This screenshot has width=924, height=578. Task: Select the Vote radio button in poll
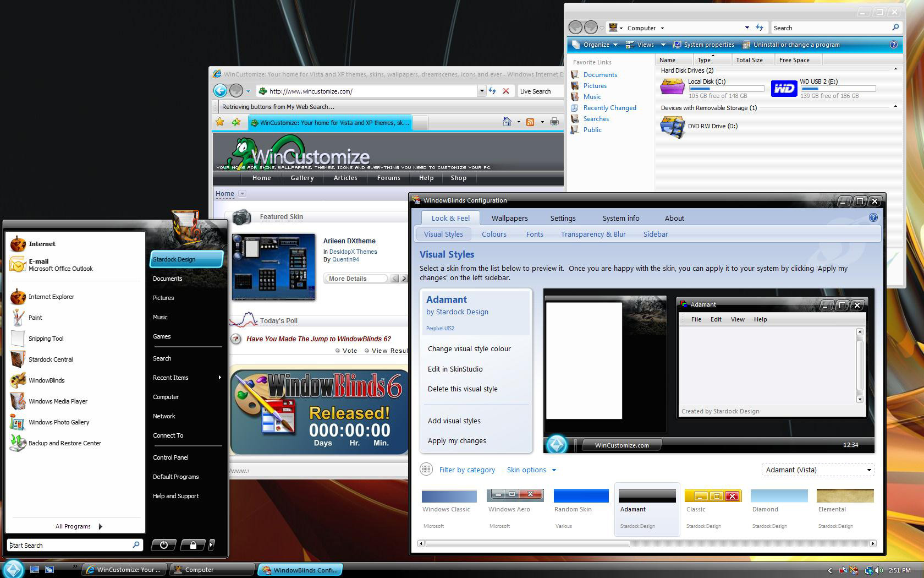[337, 351]
